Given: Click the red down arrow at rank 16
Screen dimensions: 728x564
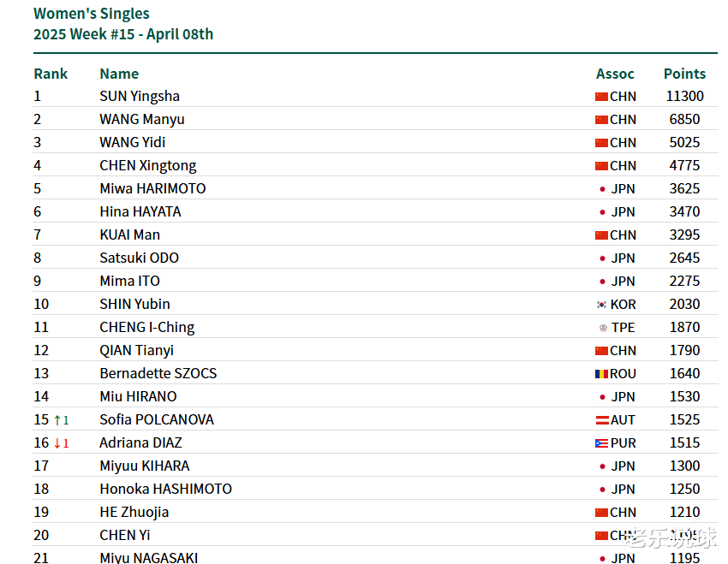Looking at the screenshot, I should (57, 443).
